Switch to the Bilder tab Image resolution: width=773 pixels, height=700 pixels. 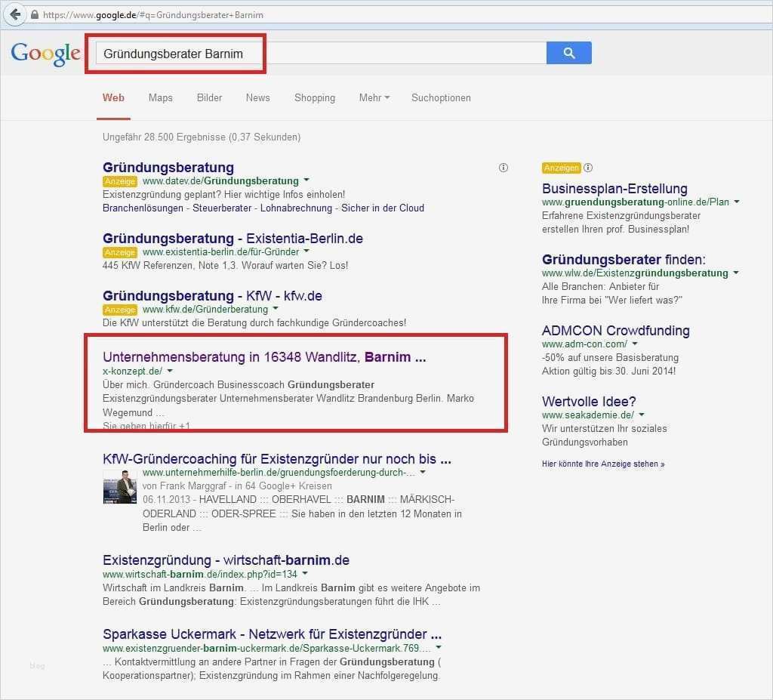(x=210, y=97)
